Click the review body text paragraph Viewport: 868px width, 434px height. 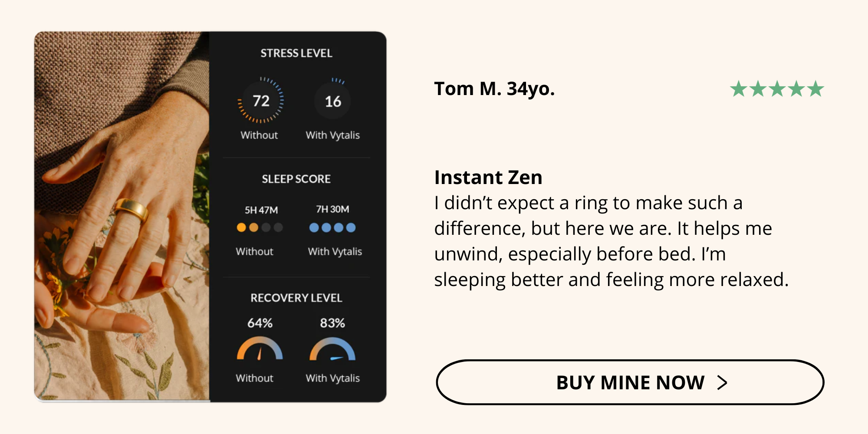[612, 241]
